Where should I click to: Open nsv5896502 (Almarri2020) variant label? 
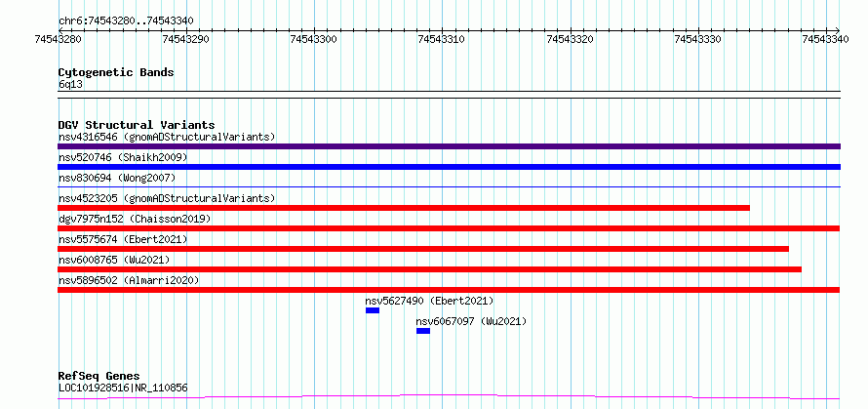point(129,280)
